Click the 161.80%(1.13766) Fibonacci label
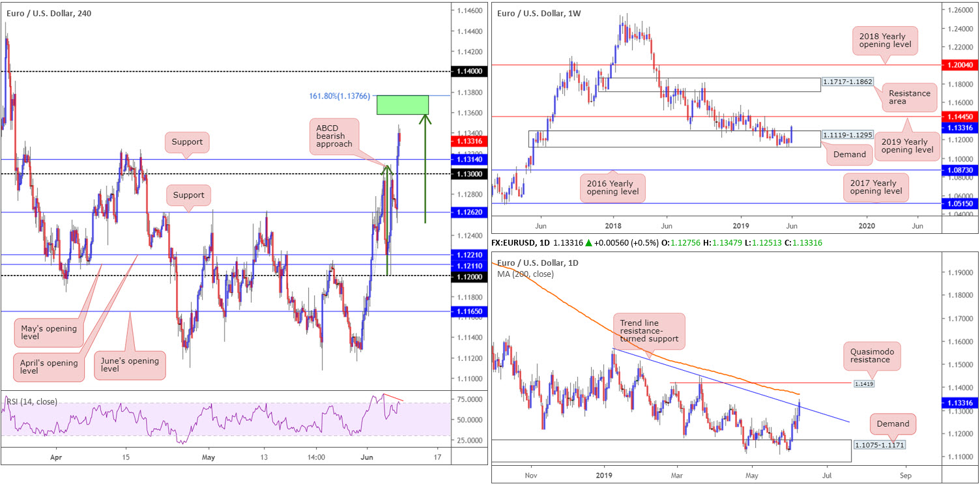Screen dimensions: 980x486 pyautogui.click(x=339, y=96)
